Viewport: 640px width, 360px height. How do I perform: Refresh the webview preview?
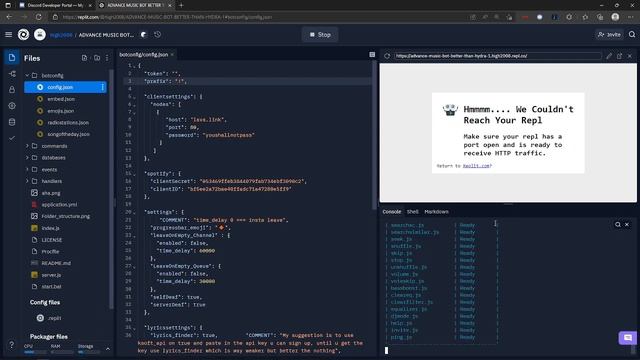click(x=387, y=56)
